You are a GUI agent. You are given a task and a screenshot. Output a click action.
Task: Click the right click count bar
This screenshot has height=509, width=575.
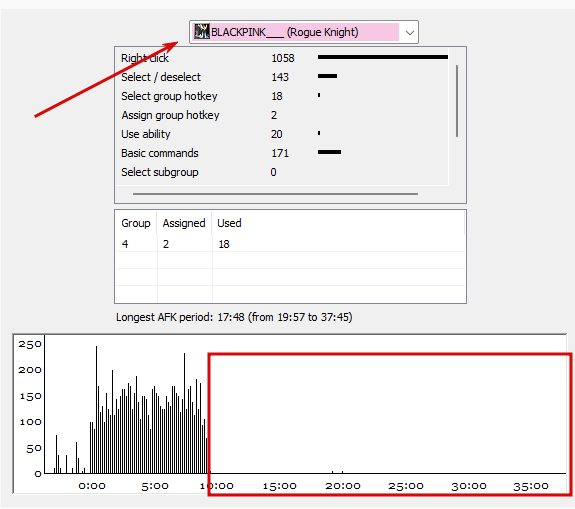pos(383,57)
